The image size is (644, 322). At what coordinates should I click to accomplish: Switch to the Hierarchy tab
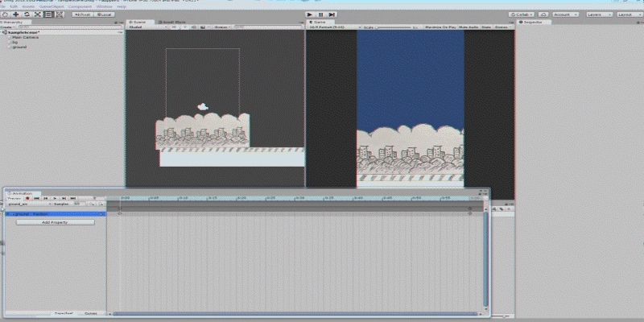pos(15,23)
